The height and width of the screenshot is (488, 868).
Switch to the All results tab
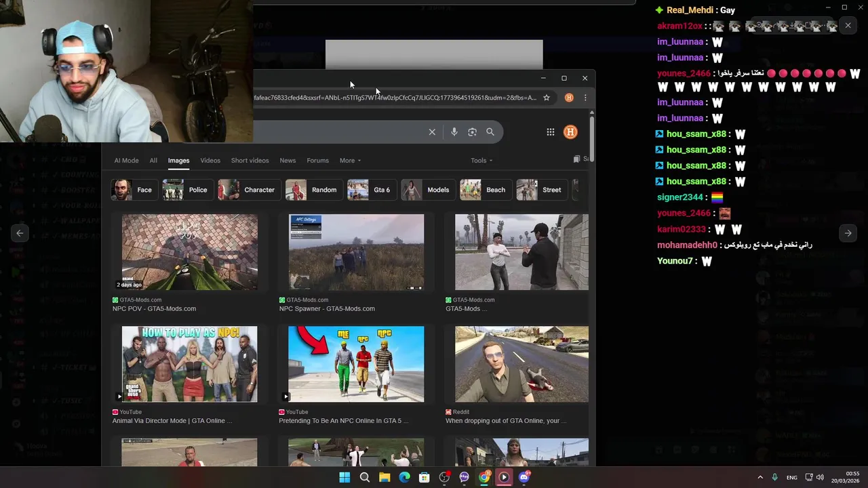pyautogui.click(x=153, y=161)
